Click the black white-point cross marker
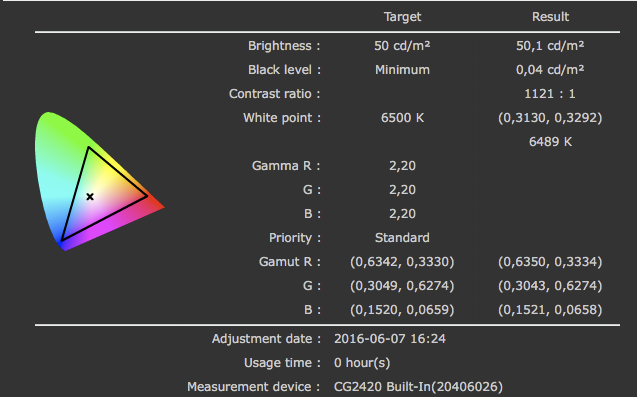637x397 pixels. (x=90, y=197)
